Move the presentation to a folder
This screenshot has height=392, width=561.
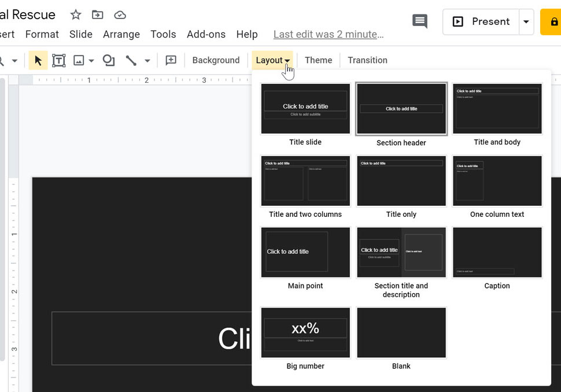click(x=97, y=15)
